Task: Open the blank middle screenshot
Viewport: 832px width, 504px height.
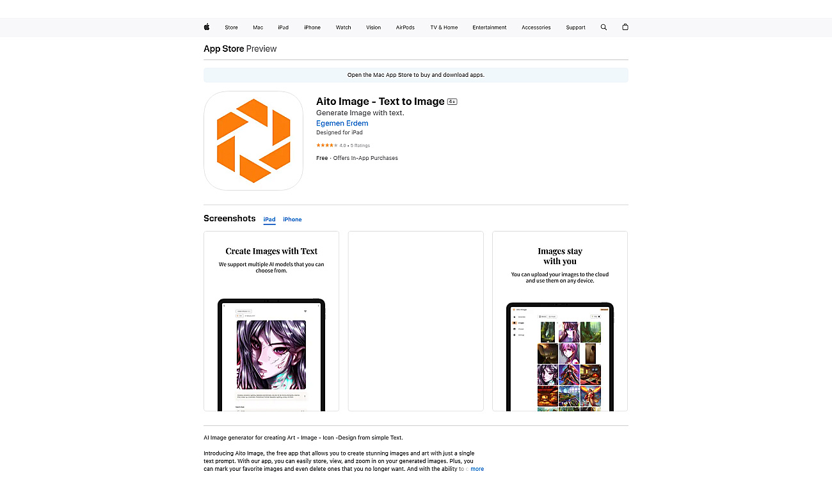Action: click(416, 321)
